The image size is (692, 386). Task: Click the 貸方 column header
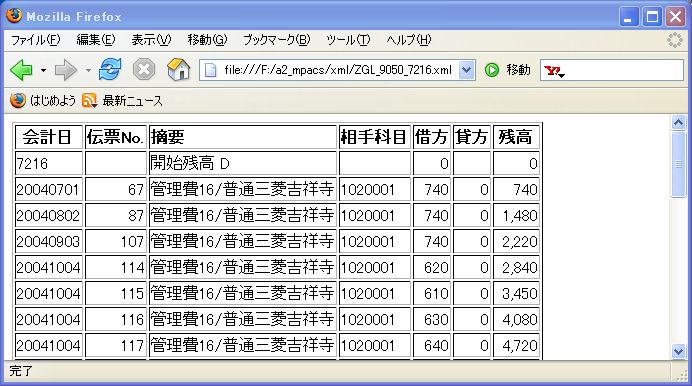pyautogui.click(x=471, y=137)
